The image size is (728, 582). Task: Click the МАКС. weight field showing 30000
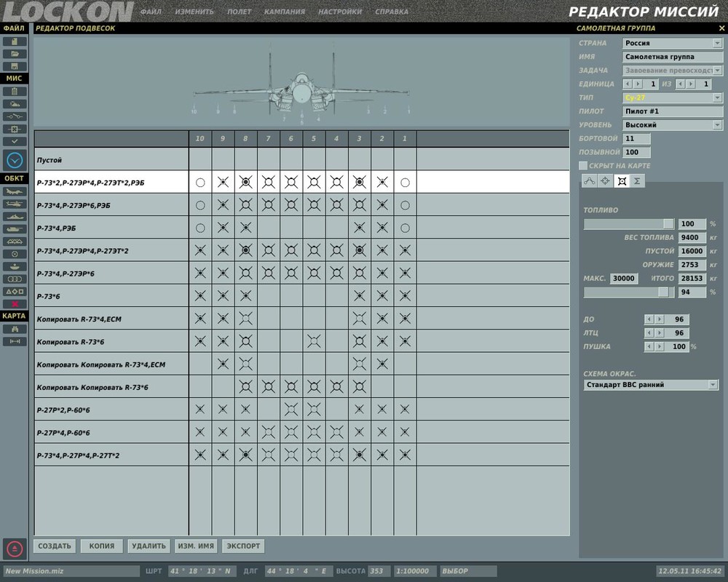tap(623, 279)
